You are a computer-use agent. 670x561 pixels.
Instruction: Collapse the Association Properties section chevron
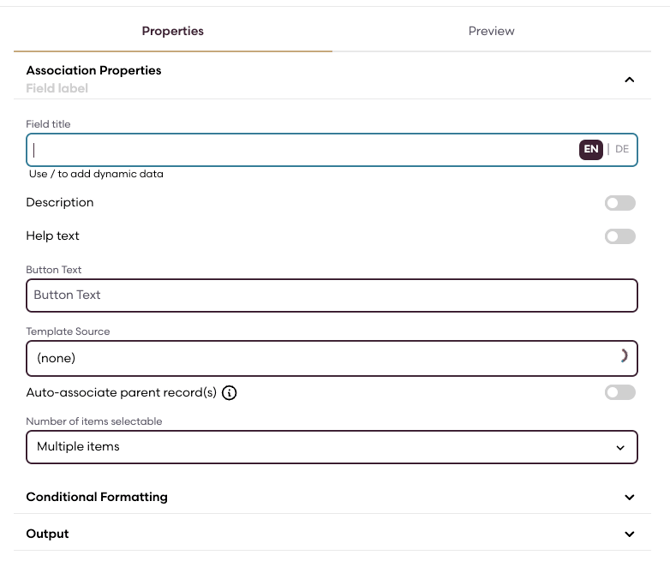pos(629,80)
